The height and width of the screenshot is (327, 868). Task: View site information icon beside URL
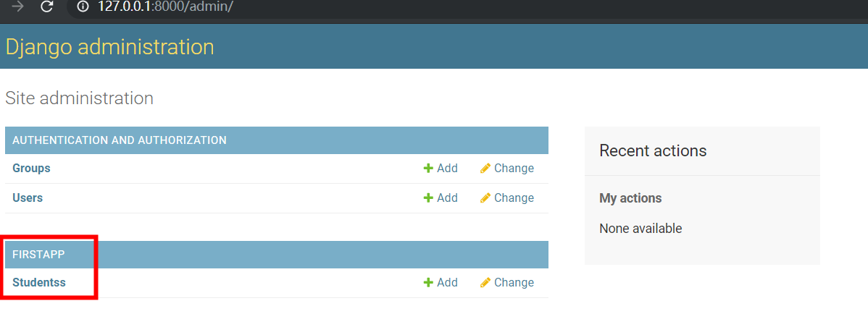click(x=83, y=7)
